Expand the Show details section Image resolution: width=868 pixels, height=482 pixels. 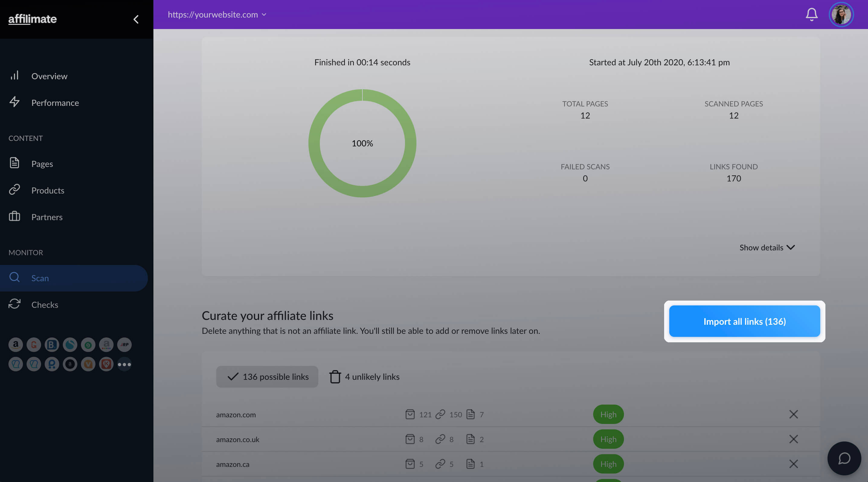click(x=766, y=247)
